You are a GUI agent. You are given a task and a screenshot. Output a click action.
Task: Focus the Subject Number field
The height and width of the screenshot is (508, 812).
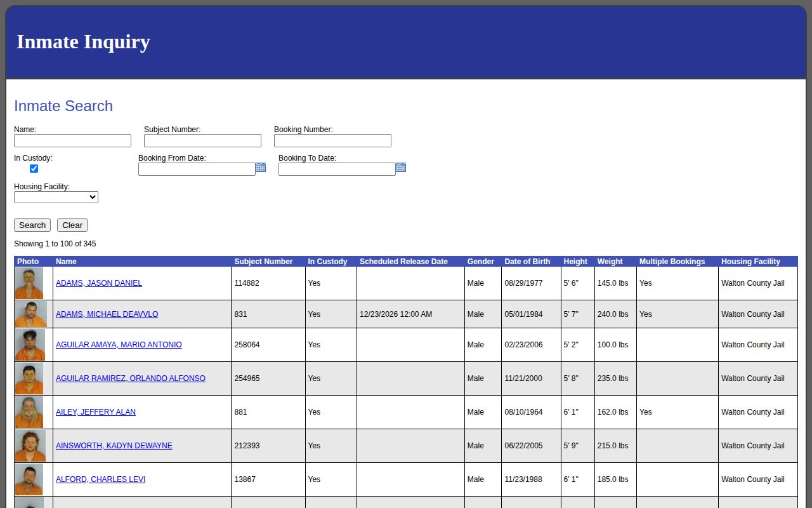(202, 140)
